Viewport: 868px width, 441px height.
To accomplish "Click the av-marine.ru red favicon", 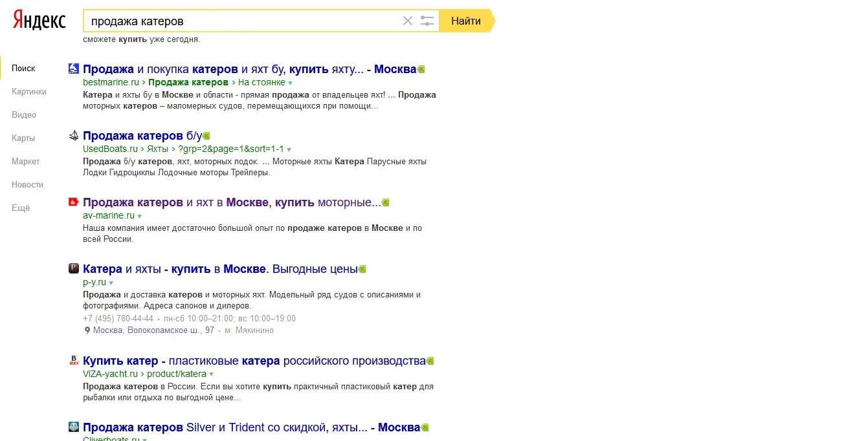I will [74, 202].
